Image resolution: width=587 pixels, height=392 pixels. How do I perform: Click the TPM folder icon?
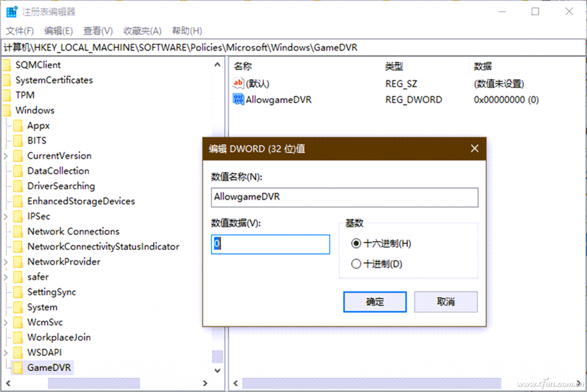6,95
